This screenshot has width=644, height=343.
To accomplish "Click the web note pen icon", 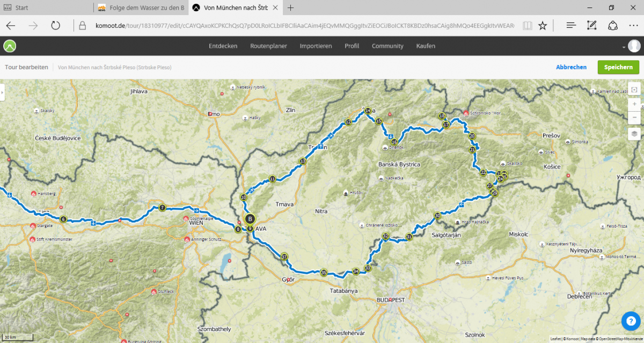I will coord(592,25).
